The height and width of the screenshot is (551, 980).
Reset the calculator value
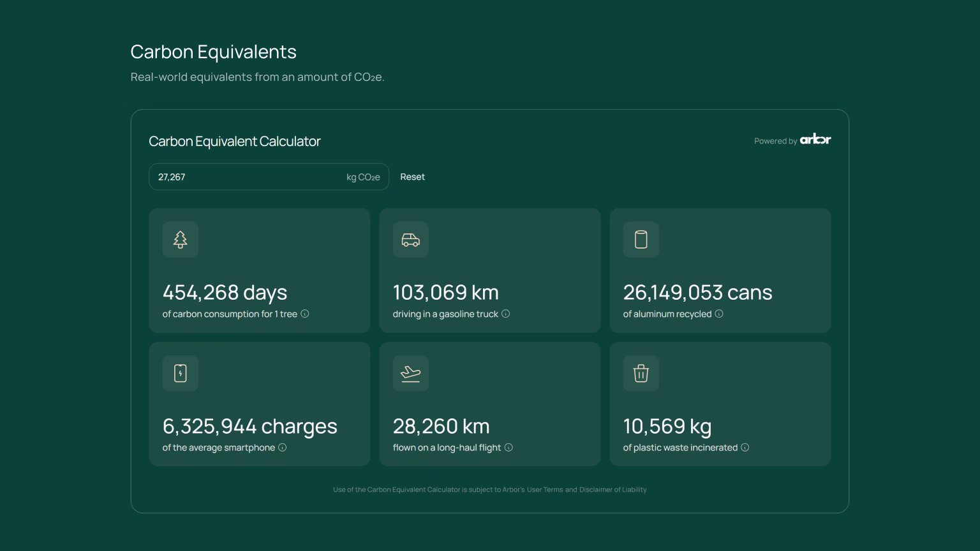pyautogui.click(x=412, y=177)
